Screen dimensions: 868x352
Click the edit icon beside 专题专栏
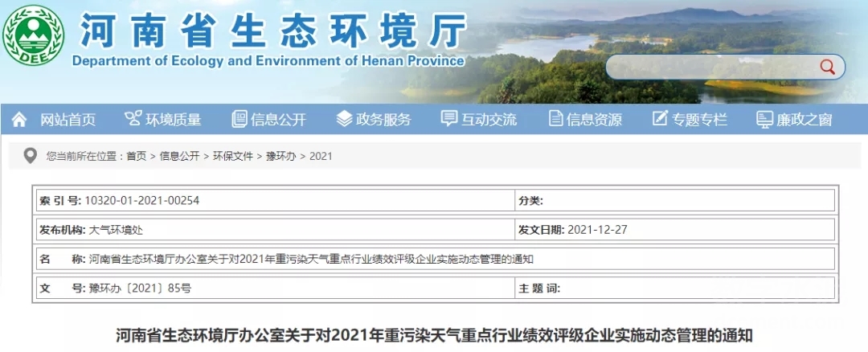point(660,118)
